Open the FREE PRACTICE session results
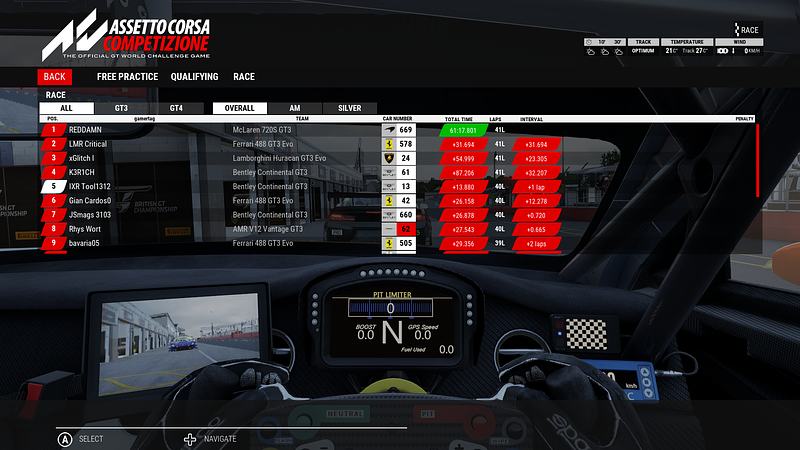This screenshot has height=450, width=800. tap(128, 77)
